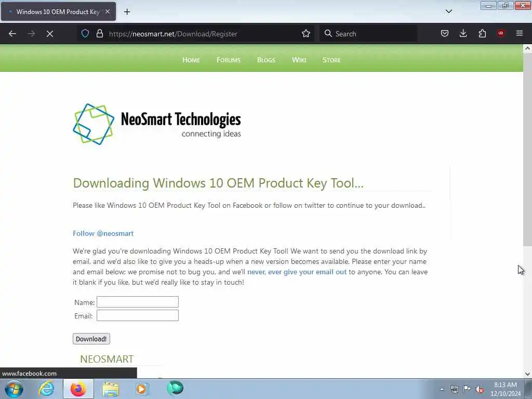The height and width of the screenshot is (399, 532).
Task: Click the NEOSMART heading below the form
Action: coord(107,359)
